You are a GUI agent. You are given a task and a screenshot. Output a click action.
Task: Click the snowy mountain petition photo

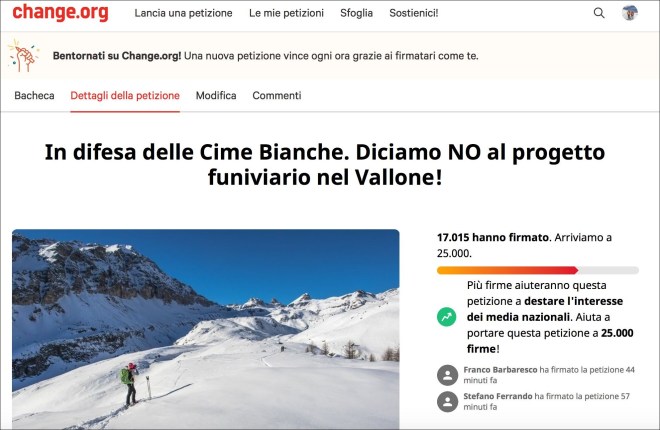coord(206,329)
